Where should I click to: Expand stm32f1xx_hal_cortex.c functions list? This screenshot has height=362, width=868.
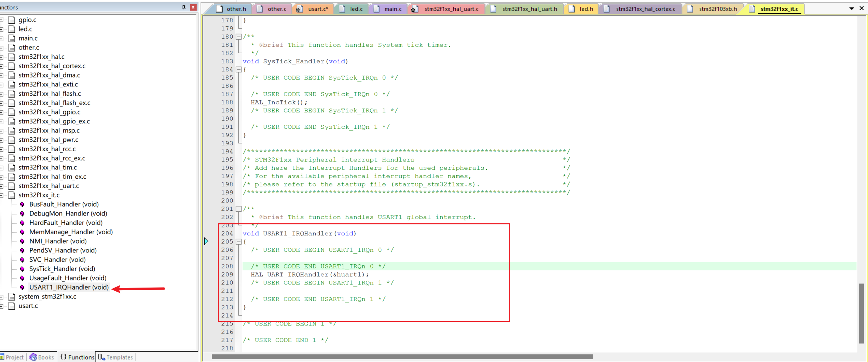point(1,66)
